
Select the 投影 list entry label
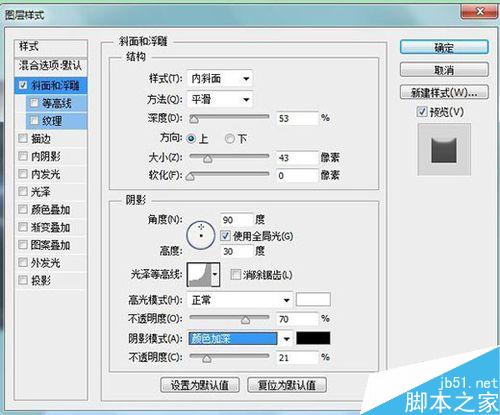click(x=41, y=280)
